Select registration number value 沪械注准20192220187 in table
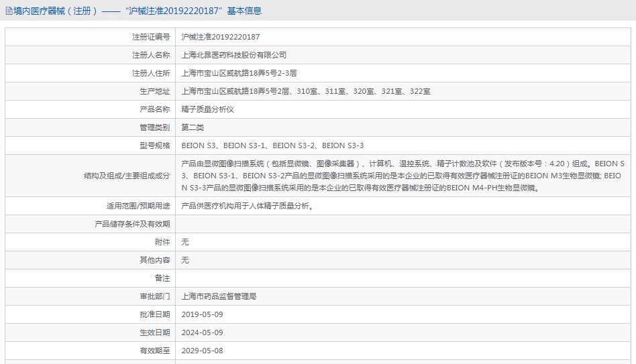636x364 pixels. [x=221, y=37]
